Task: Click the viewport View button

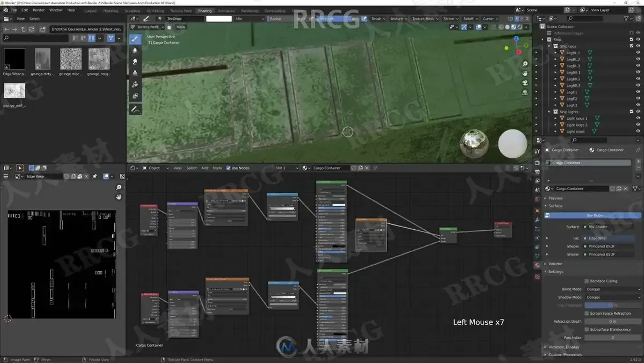Action: pos(181,27)
